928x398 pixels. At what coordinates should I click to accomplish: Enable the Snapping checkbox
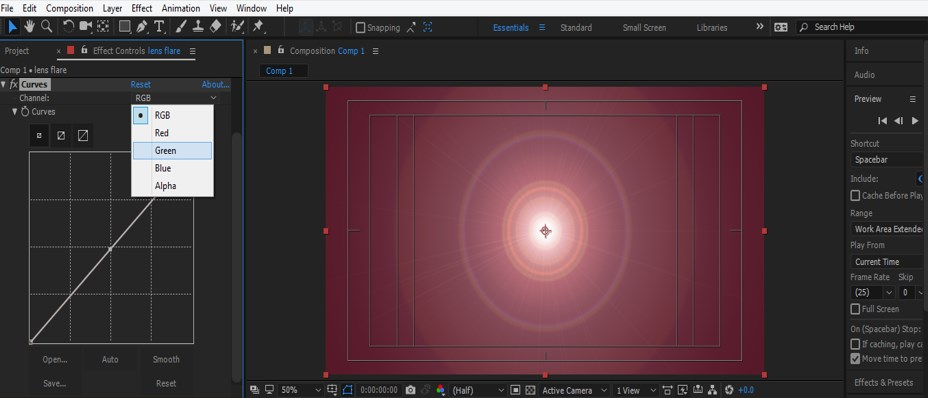click(360, 27)
